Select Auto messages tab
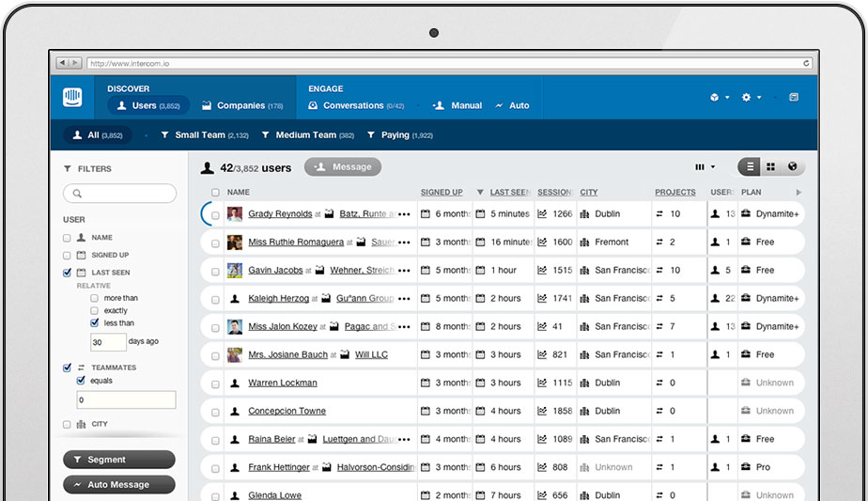868x501 pixels. click(512, 105)
